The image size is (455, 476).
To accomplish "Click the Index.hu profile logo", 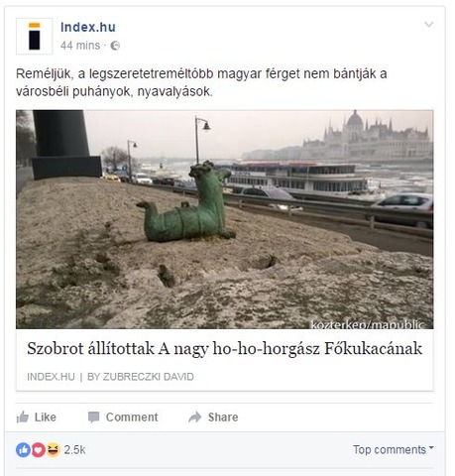I will click(x=34, y=36).
